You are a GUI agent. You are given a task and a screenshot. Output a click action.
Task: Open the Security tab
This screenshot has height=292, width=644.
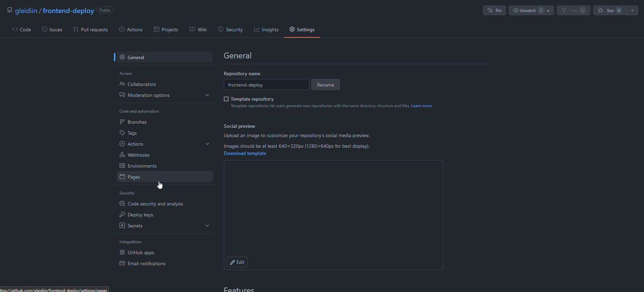230,30
